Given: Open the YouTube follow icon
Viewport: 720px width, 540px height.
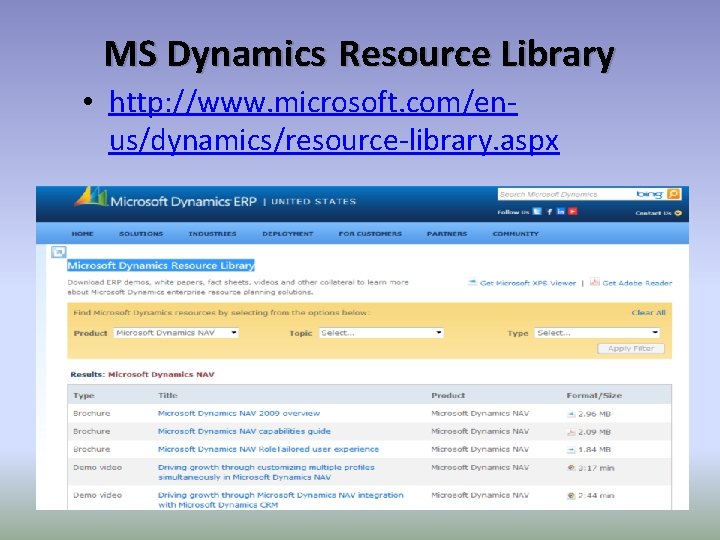Looking at the screenshot, I should pyautogui.click(x=573, y=212).
